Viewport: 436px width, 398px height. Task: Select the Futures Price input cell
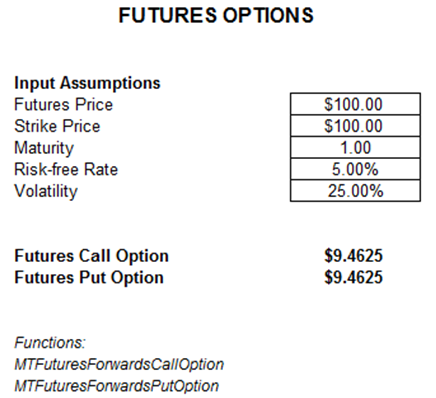355,104
